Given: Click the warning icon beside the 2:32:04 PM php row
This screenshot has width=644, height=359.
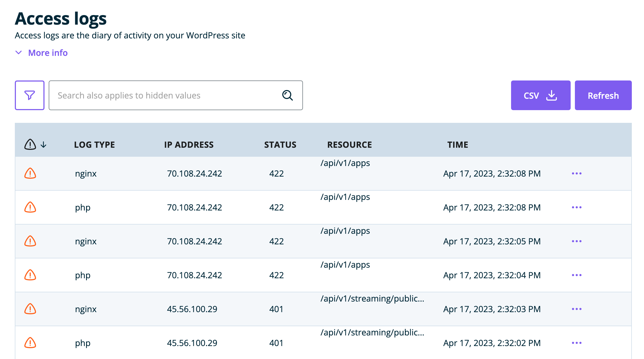Looking at the screenshot, I should pos(30,275).
